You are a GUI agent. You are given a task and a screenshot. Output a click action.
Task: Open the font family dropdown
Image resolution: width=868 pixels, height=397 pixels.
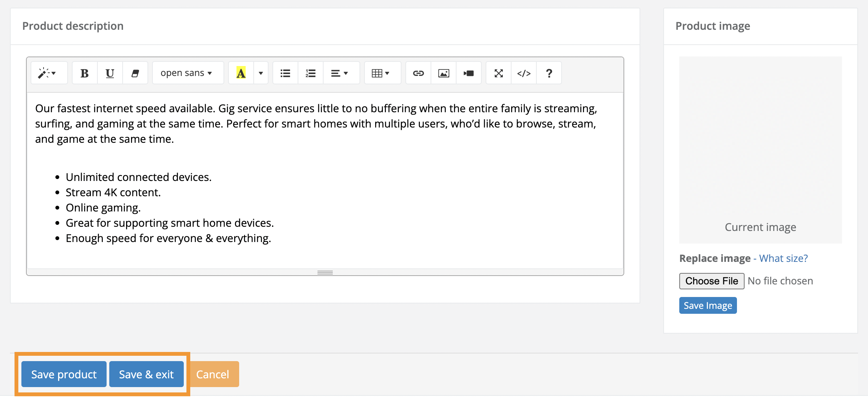coord(187,73)
